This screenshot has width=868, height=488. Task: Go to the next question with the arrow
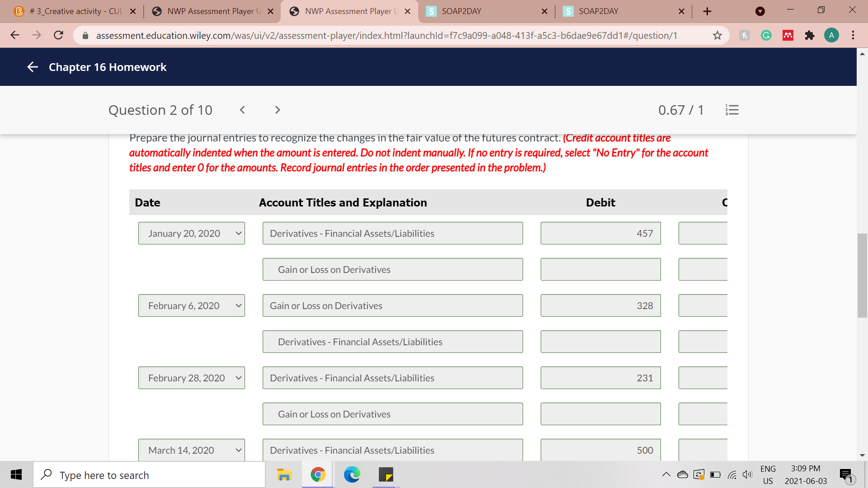277,109
